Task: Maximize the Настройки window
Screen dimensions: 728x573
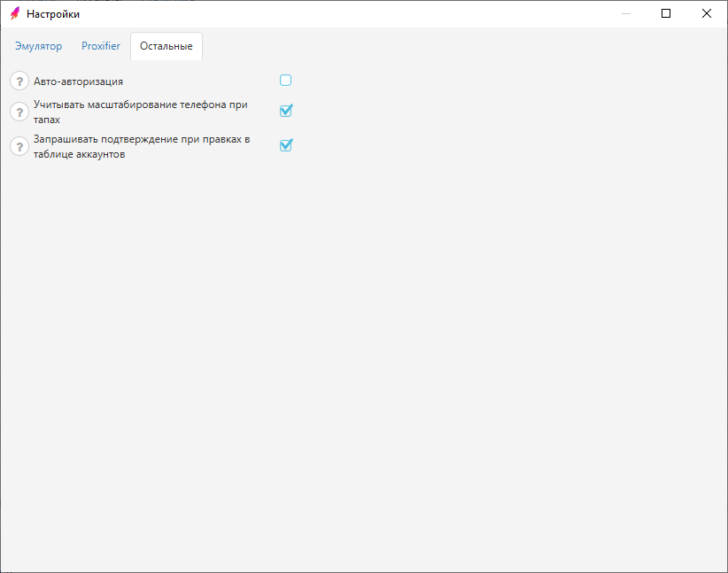Action: (x=666, y=13)
